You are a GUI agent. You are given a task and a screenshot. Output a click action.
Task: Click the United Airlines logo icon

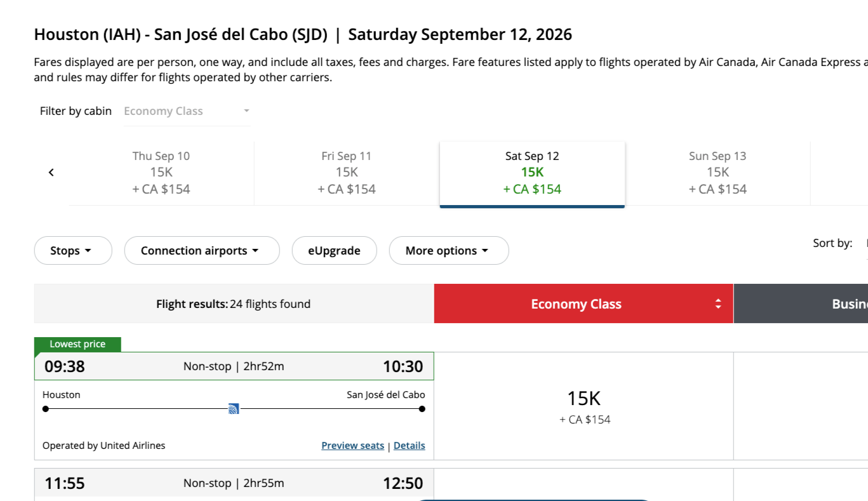[x=234, y=409]
